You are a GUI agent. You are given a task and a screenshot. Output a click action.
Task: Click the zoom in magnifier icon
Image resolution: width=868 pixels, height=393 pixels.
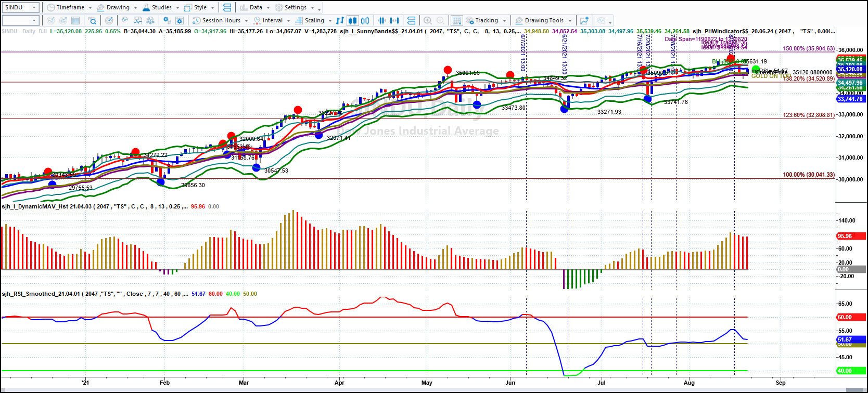click(428, 20)
